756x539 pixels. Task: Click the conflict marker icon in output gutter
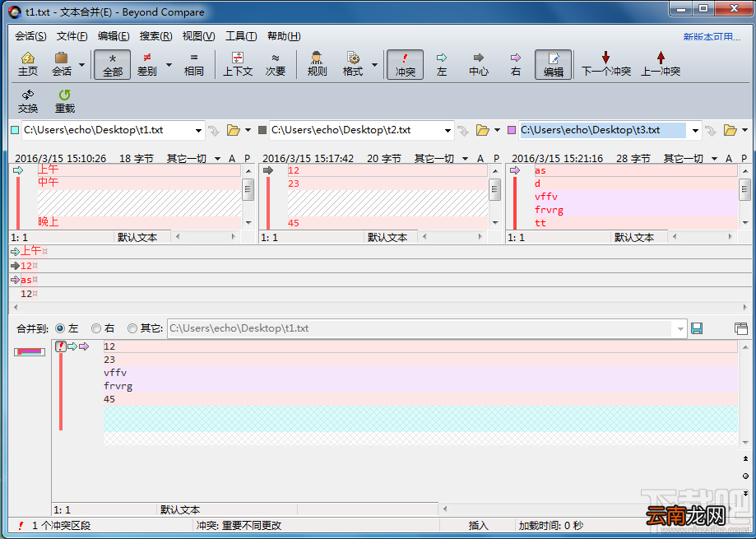coord(61,346)
